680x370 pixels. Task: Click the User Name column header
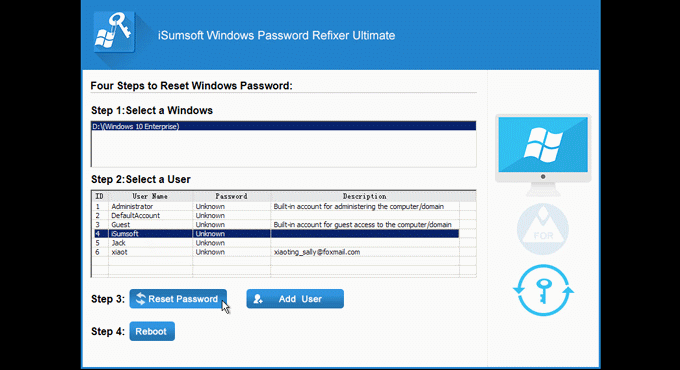point(150,196)
